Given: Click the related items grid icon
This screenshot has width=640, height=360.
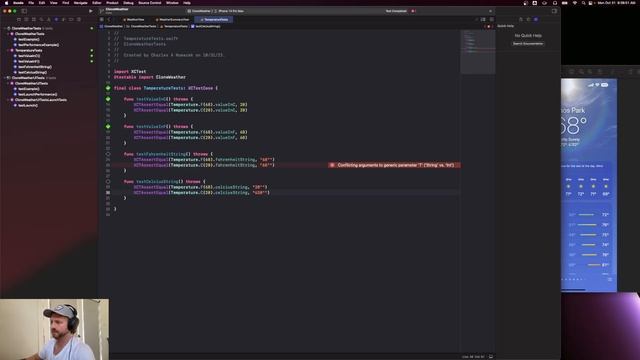Looking at the screenshot, I should (102, 19).
